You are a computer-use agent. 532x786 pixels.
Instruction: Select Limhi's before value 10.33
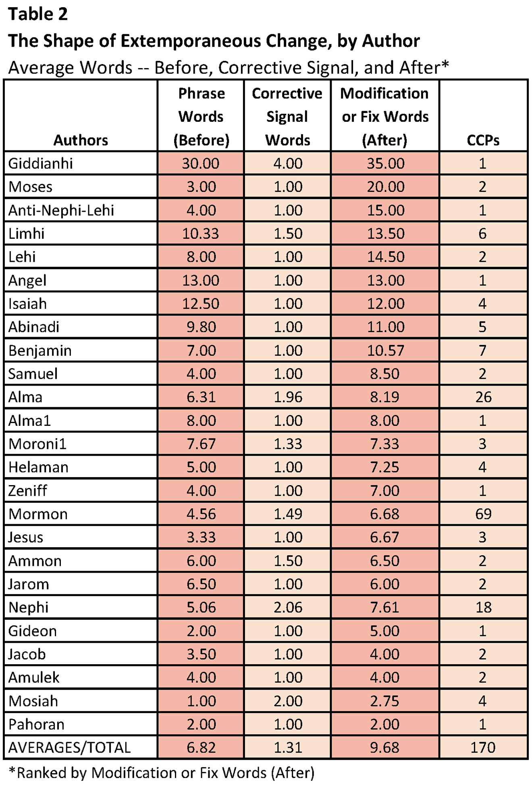coord(201,234)
